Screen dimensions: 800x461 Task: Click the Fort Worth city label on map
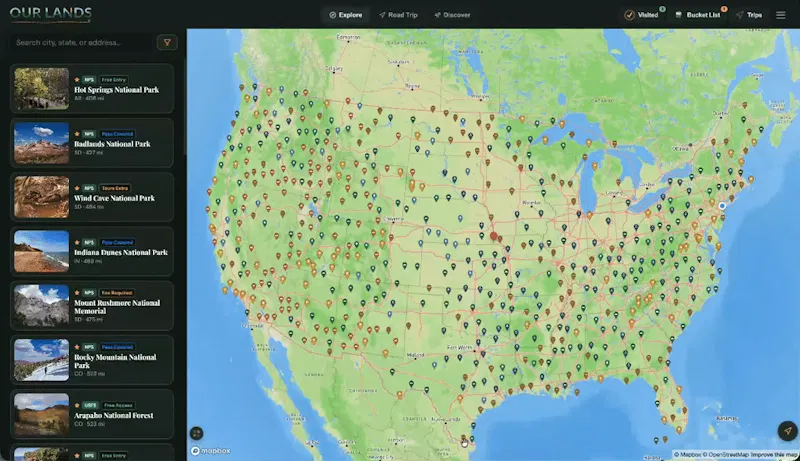(459, 348)
